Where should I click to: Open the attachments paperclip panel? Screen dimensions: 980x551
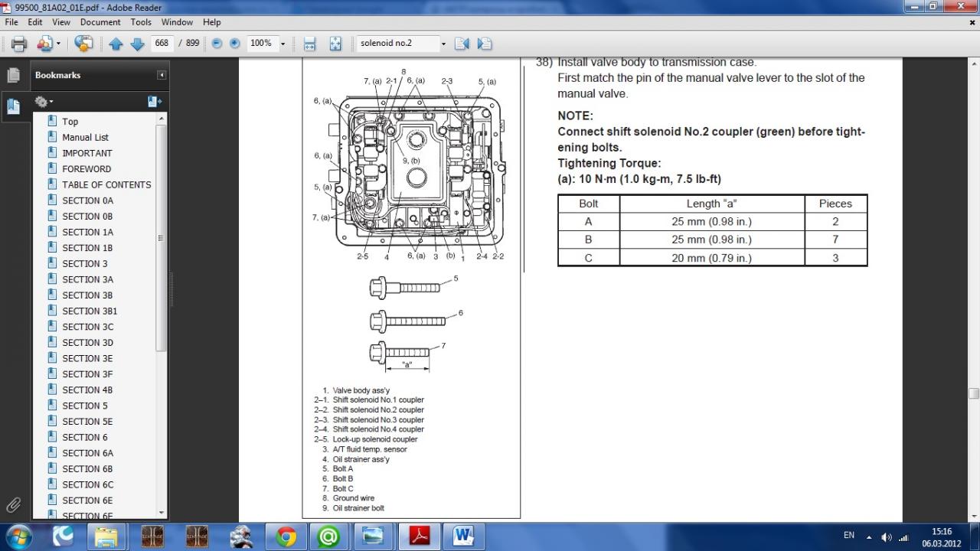(x=13, y=505)
